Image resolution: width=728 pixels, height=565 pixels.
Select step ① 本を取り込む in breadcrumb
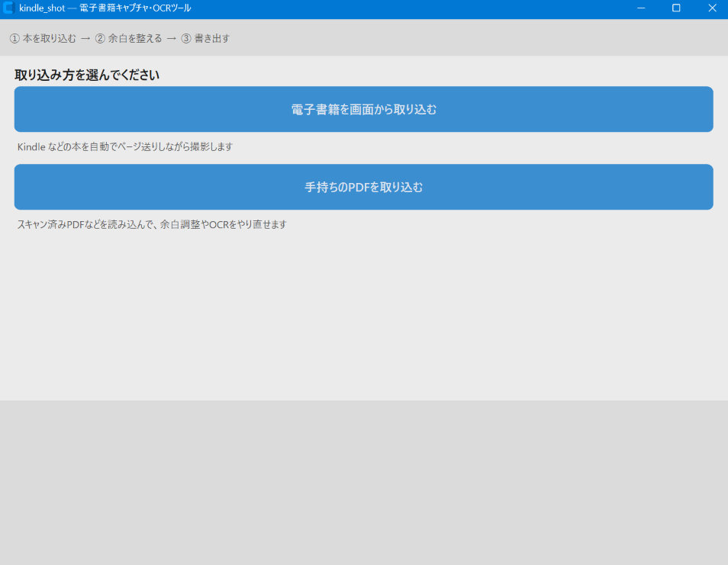[x=43, y=38]
